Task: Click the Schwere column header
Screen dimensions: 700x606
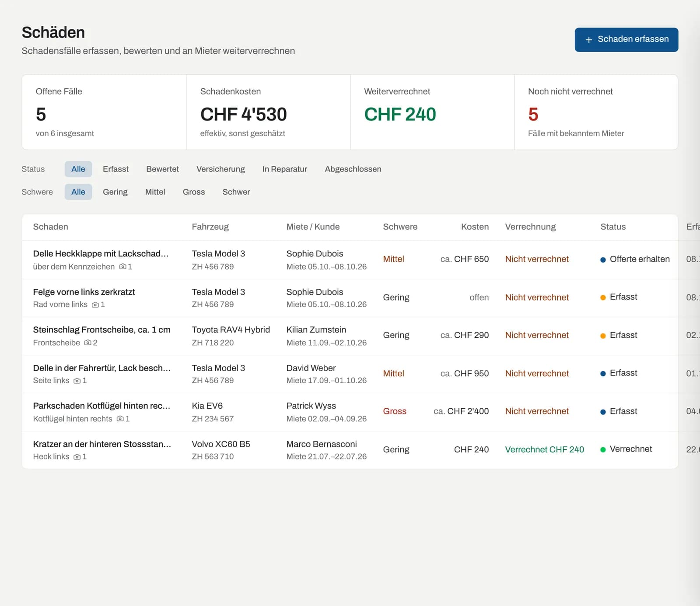Action: point(400,227)
